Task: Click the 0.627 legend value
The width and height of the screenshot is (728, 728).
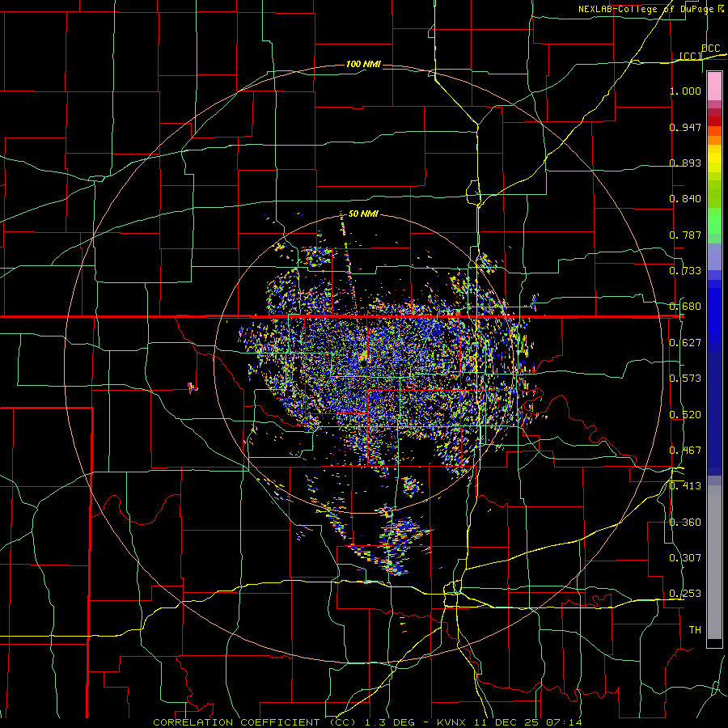Action: 685,343
